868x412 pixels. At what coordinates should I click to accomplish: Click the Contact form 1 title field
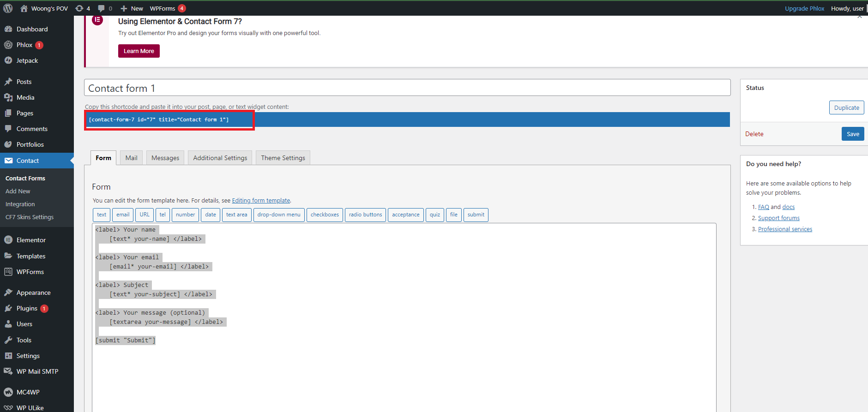point(407,88)
